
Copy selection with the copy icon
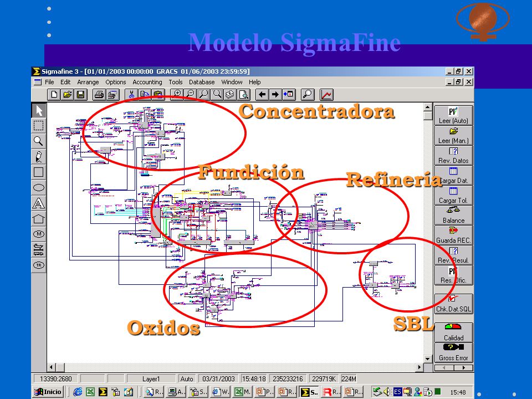pyautogui.click(x=145, y=95)
